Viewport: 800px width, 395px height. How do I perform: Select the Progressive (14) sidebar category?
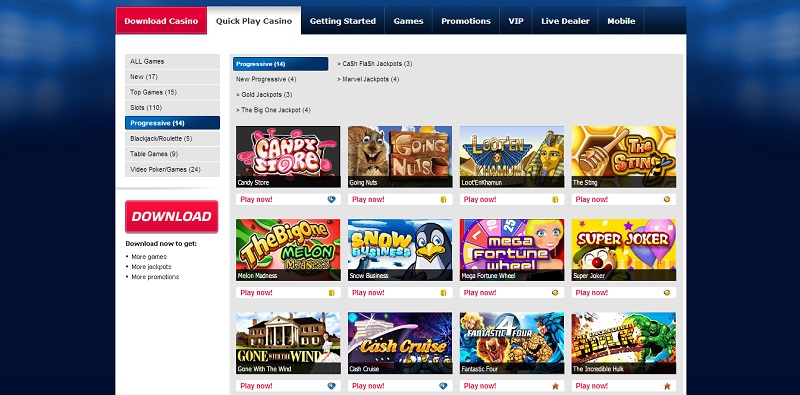172,123
